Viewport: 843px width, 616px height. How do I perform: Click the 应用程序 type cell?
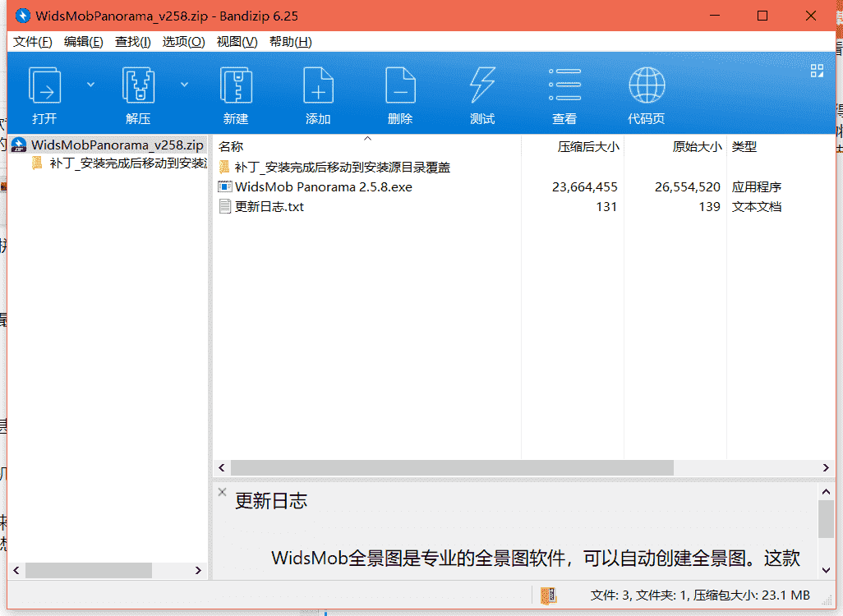(x=757, y=187)
